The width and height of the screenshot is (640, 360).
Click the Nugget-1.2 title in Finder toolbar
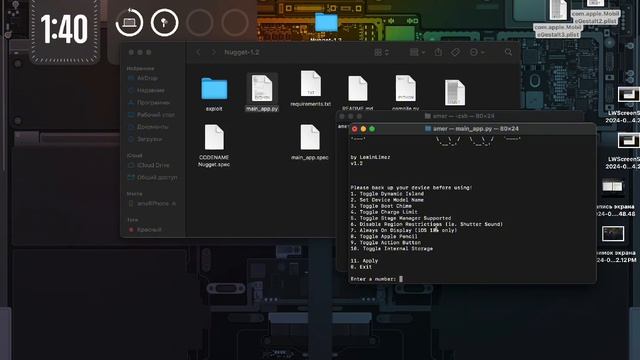[x=242, y=52]
